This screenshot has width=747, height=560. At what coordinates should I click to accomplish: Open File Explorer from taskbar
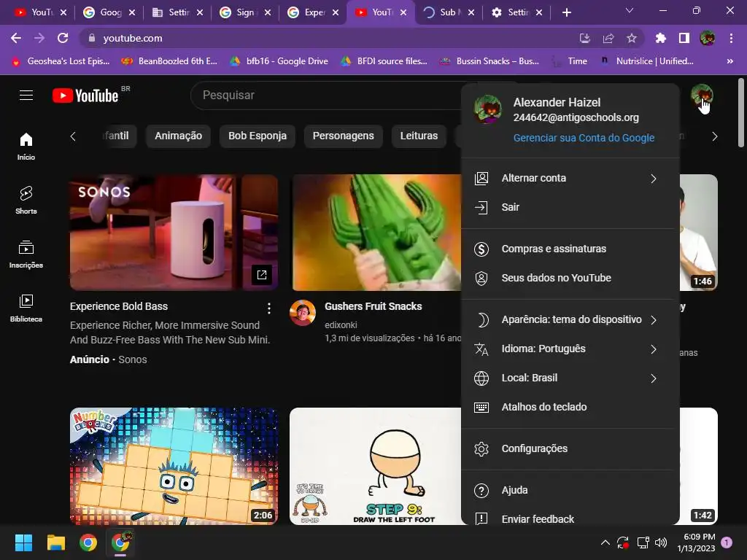(x=55, y=542)
